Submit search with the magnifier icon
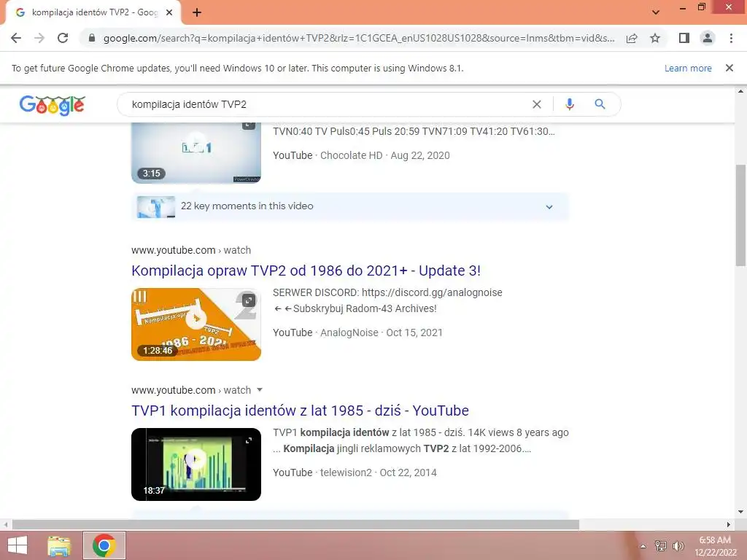Image resolution: width=747 pixels, height=560 pixels. [x=600, y=104]
